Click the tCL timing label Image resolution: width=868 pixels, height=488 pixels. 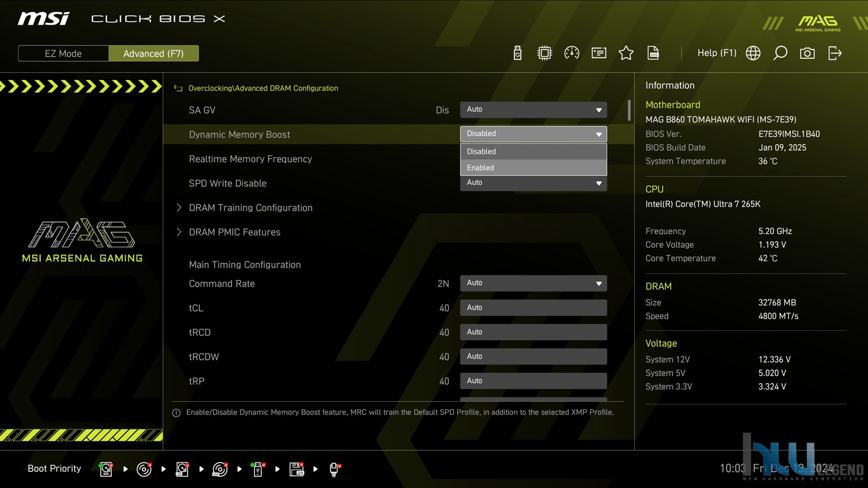196,308
